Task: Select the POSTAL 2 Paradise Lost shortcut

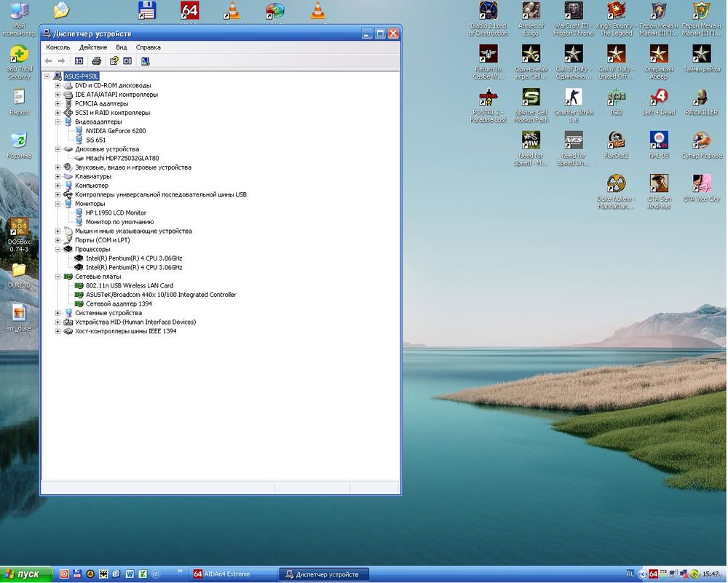Action: pyautogui.click(x=488, y=106)
